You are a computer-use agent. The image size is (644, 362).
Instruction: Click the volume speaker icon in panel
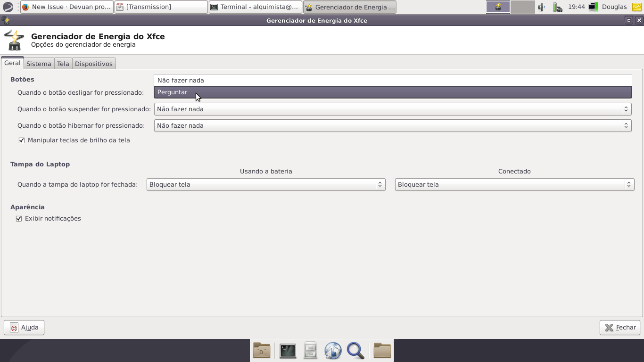coord(542,7)
